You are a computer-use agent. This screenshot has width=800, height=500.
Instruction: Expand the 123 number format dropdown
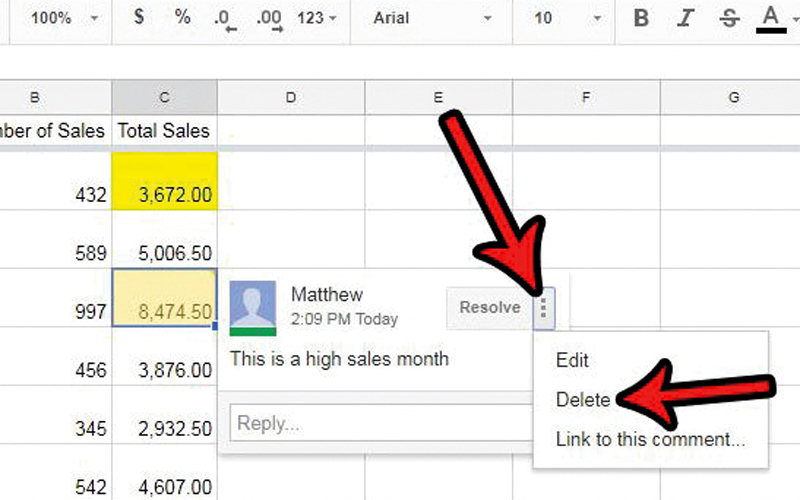tap(317, 18)
